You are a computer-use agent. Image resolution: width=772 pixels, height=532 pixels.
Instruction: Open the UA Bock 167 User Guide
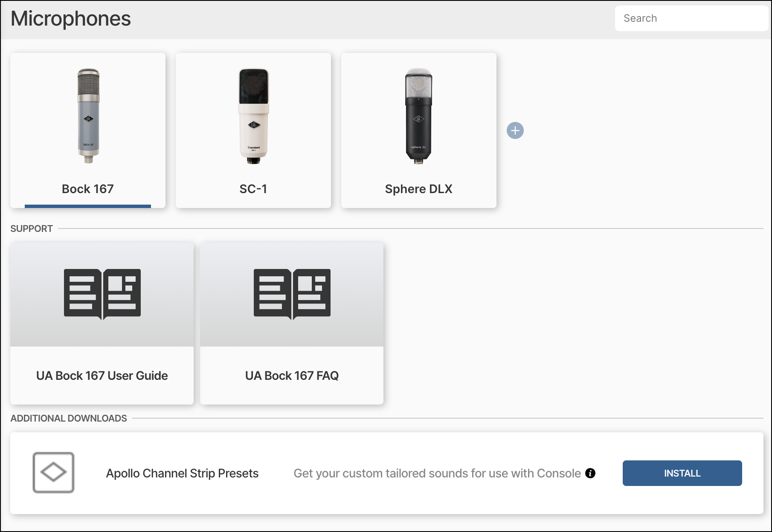pos(102,324)
